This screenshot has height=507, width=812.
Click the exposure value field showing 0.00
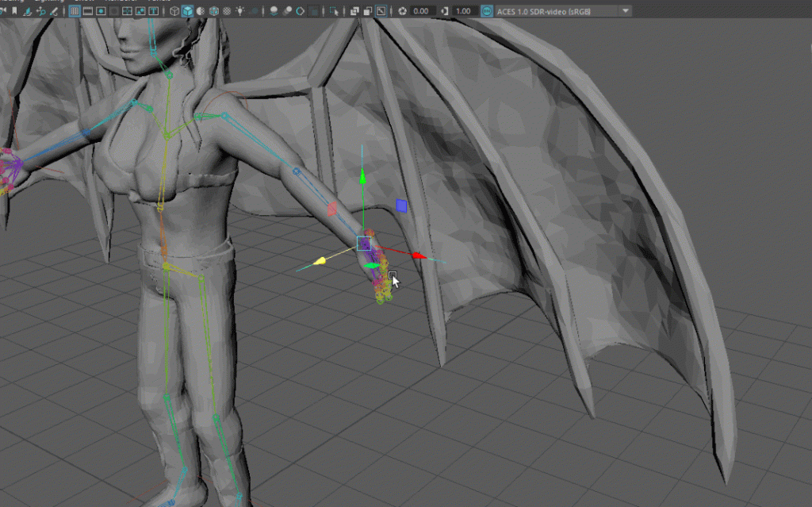[422, 11]
